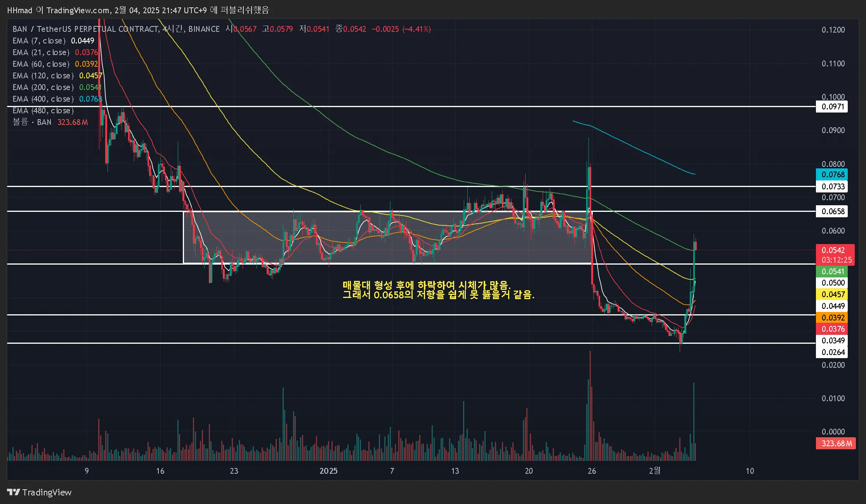Click the 20 date label on time axis
Screen dimensions: 866x504
529,471
